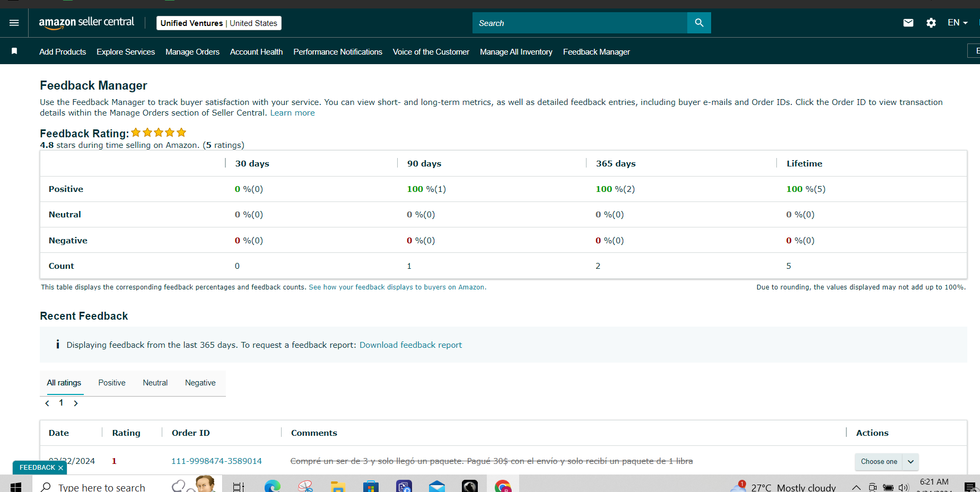Click the FEEDBACK widget label
The image size is (980, 492).
point(37,468)
